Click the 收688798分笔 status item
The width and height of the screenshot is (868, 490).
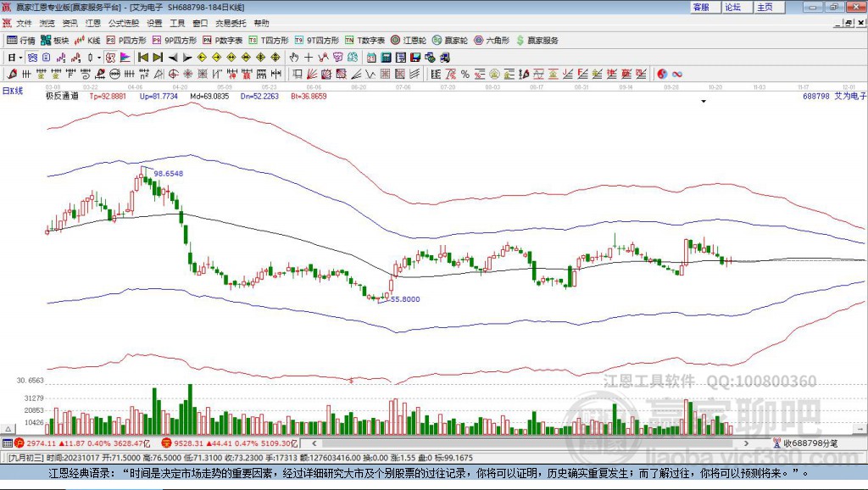[x=805, y=443]
